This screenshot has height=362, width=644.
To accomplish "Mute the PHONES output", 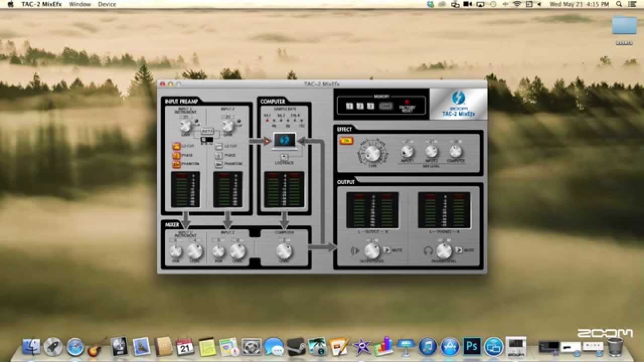I will [x=459, y=250].
